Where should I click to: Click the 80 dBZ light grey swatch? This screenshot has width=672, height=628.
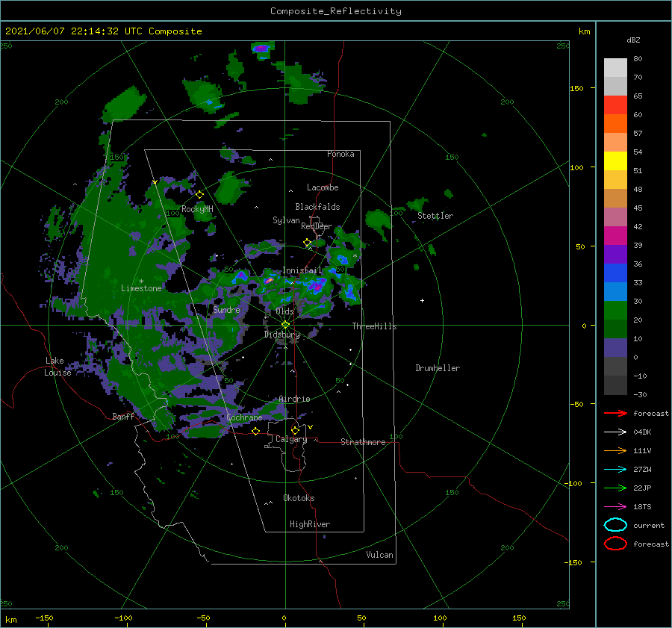click(615, 67)
